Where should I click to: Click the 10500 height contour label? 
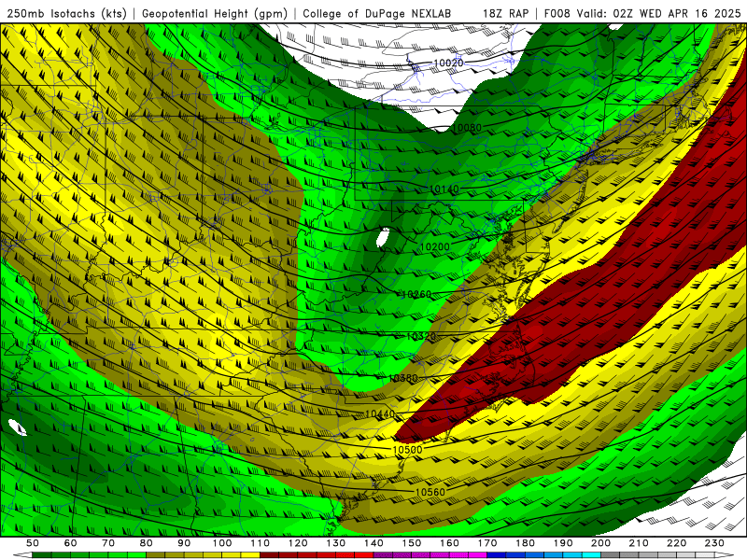point(407,450)
